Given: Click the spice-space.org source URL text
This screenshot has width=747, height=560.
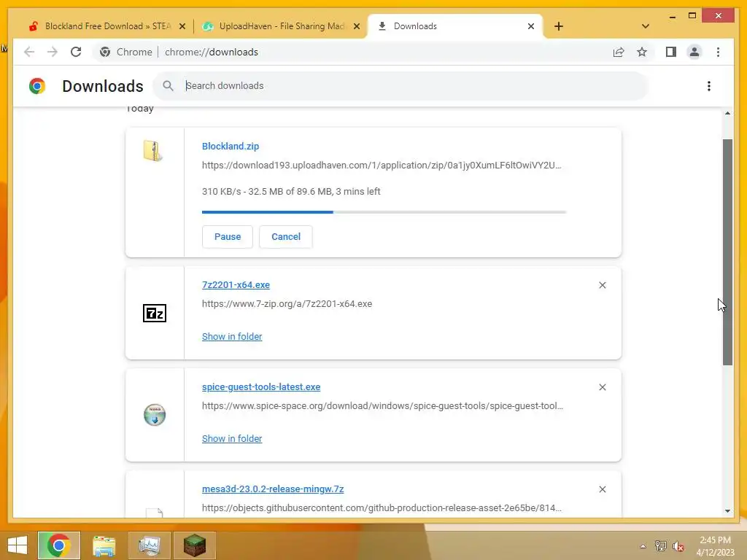Looking at the screenshot, I should point(382,406).
